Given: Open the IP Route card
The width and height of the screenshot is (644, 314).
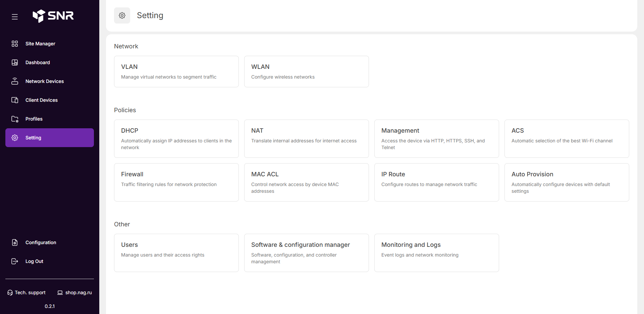Looking at the screenshot, I should 437,182.
